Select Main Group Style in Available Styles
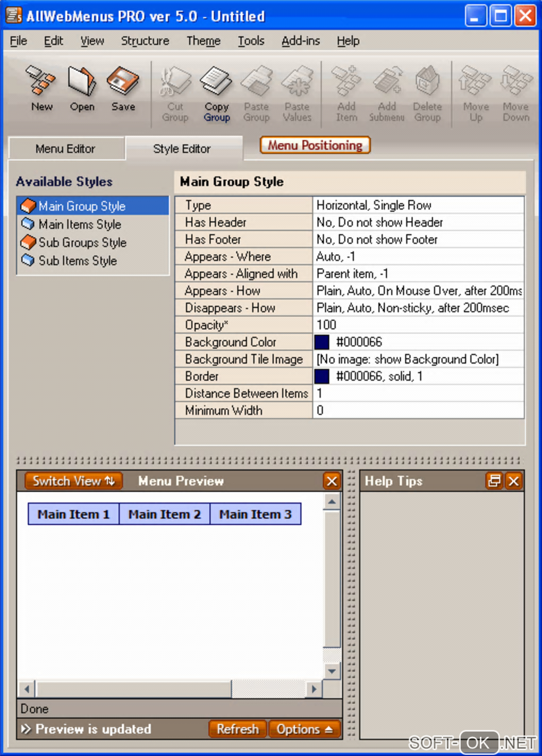Image resolution: width=542 pixels, height=756 pixels. point(93,206)
